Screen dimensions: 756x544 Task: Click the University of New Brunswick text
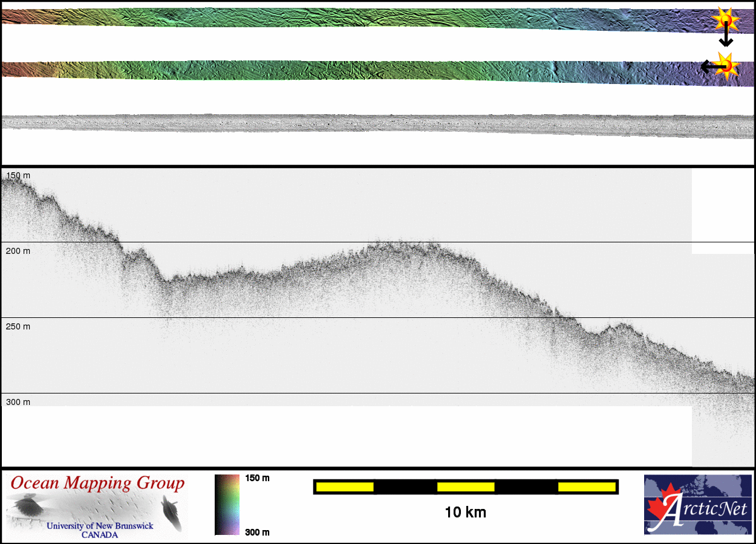(x=100, y=526)
